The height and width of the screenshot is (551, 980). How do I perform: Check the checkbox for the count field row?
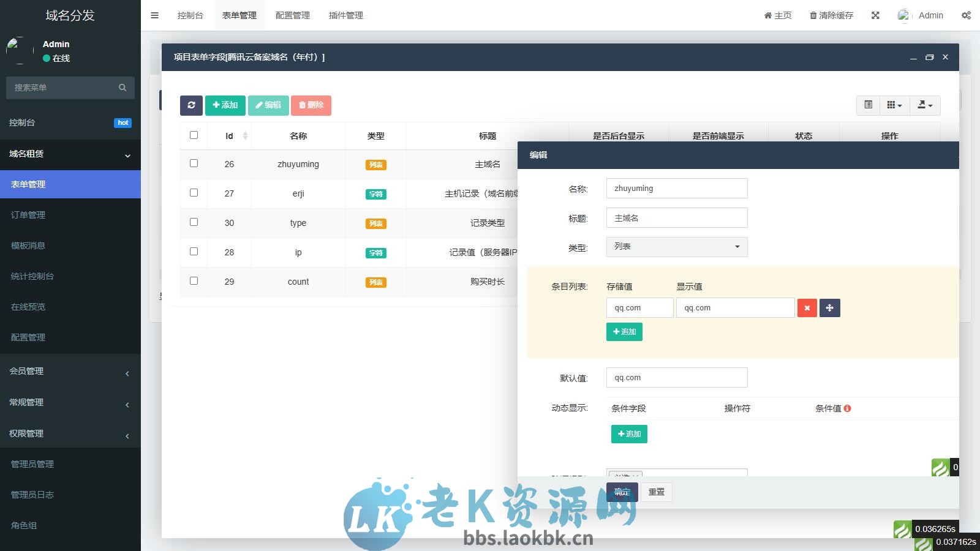194,281
